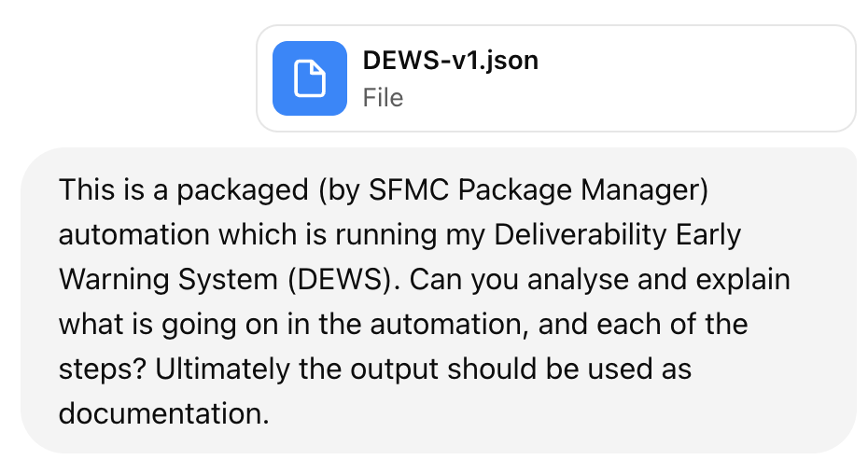
Task: Click the word "Deliverability" in the message
Action: click(x=580, y=235)
